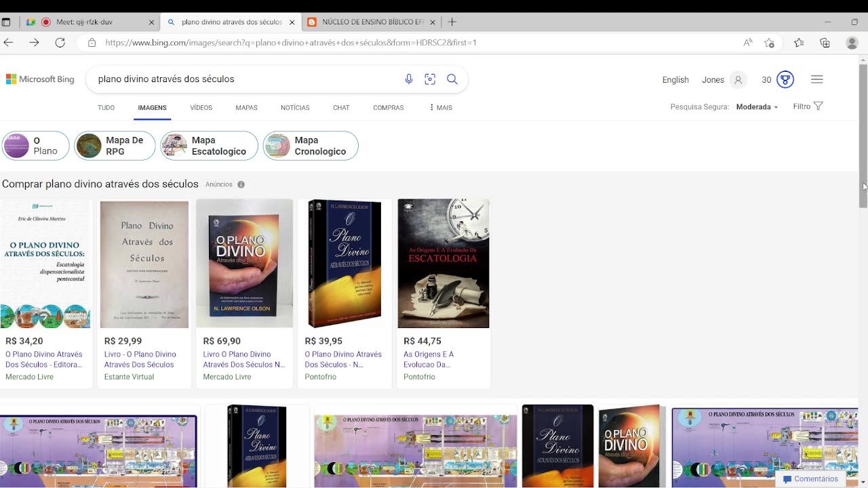
Task: Open the Filtro options
Action: point(808,106)
